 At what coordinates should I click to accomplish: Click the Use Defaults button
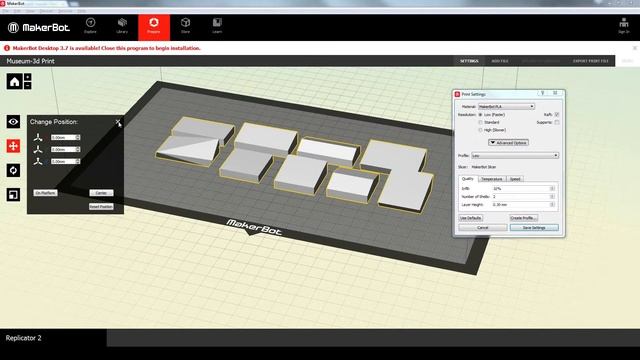(471, 218)
